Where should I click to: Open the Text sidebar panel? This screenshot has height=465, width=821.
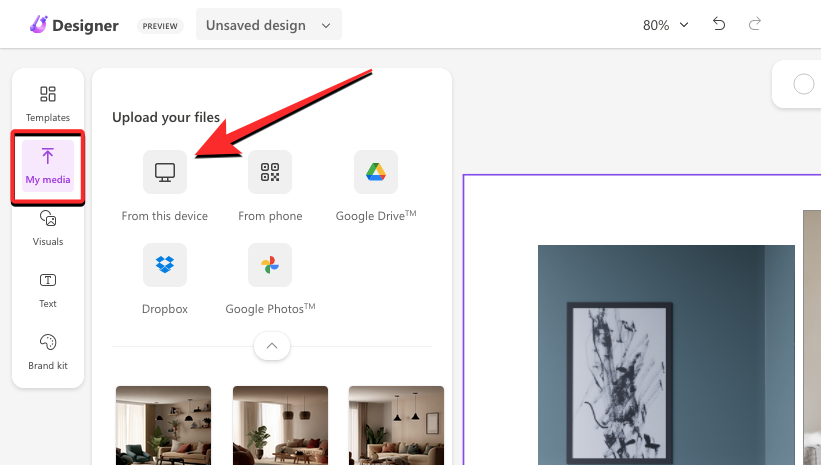point(48,290)
